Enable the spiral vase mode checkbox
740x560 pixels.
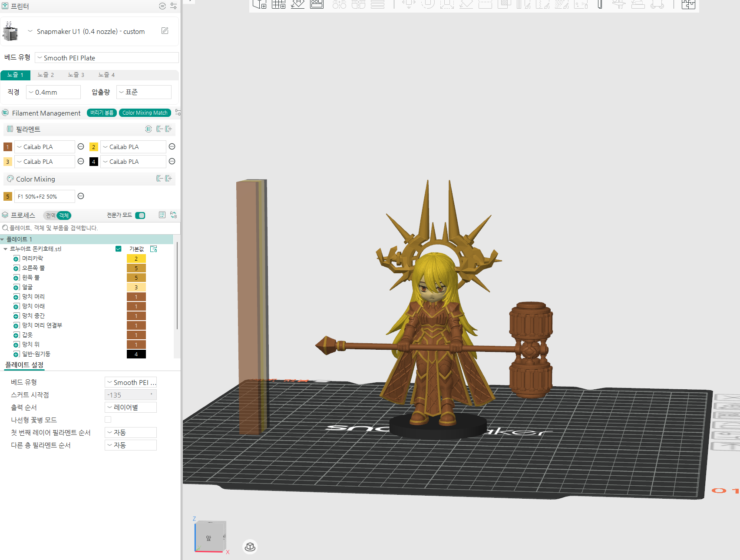click(108, 420)
